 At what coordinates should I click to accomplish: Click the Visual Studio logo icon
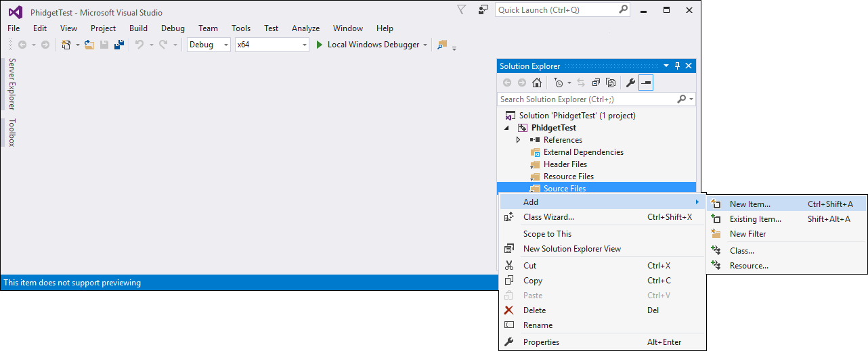point(15,12)
